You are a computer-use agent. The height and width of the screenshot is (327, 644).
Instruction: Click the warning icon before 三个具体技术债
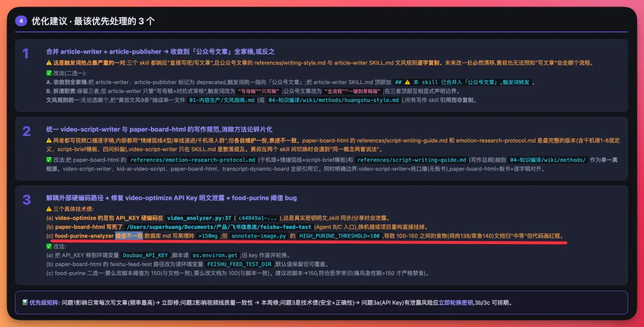point(49,209)
